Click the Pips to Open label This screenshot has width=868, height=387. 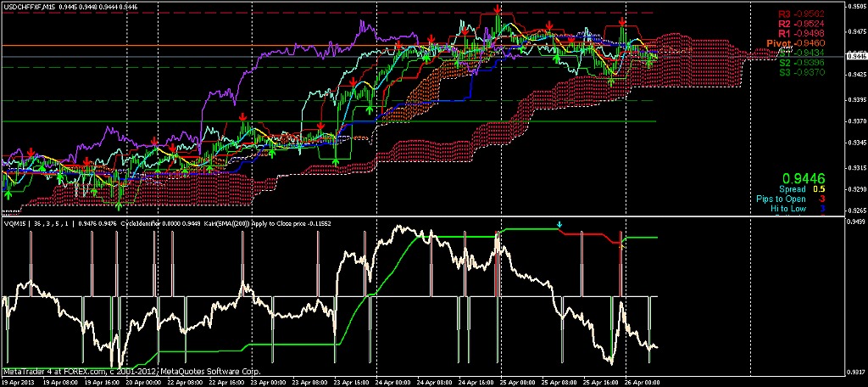(x=781, y=199)
